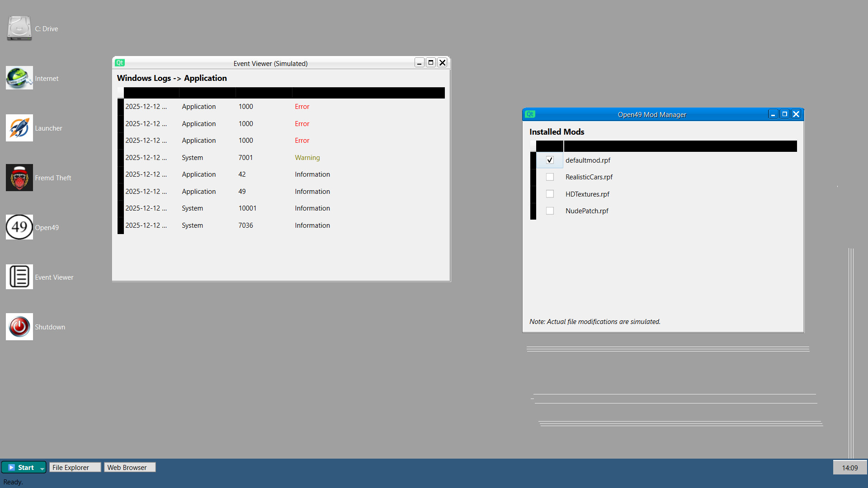This screenshot has height=488, width=868.
Task: Enable the NudePatch.rpf mod
Action: pyautogui.click(x=550, y=211)
